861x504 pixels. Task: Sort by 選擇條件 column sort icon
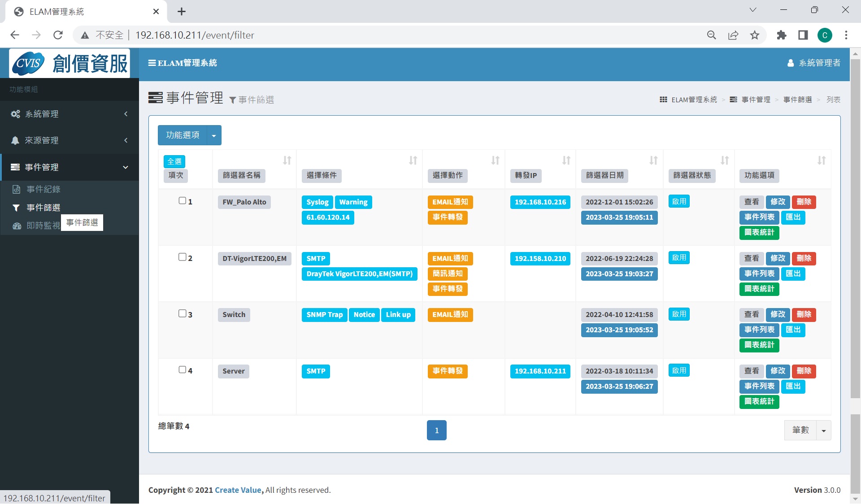pos(413,160)
